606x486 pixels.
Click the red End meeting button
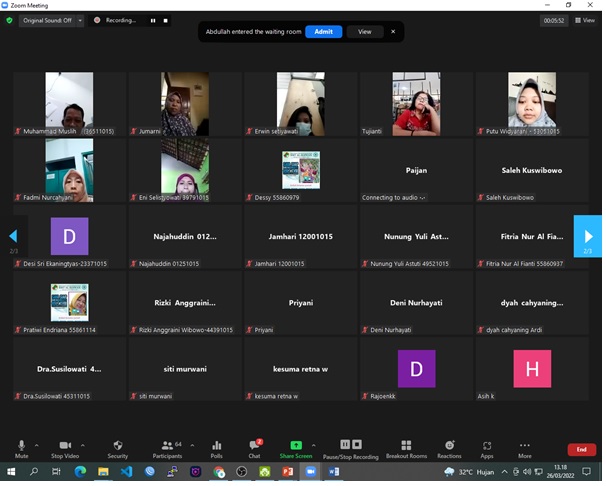(581, 450)
